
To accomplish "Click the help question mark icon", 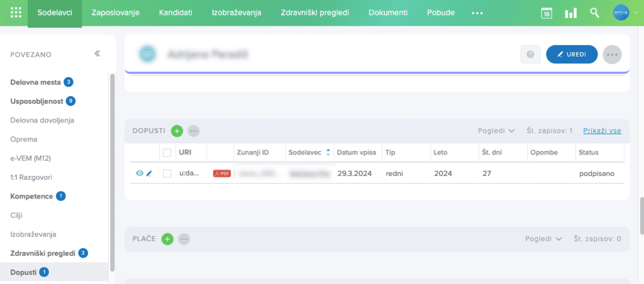I will pos(530,55).
